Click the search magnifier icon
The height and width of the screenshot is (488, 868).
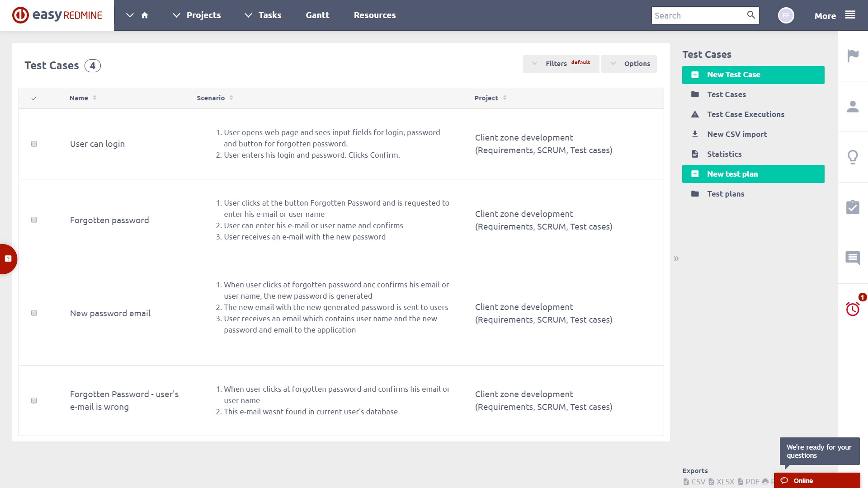point(751,15)
